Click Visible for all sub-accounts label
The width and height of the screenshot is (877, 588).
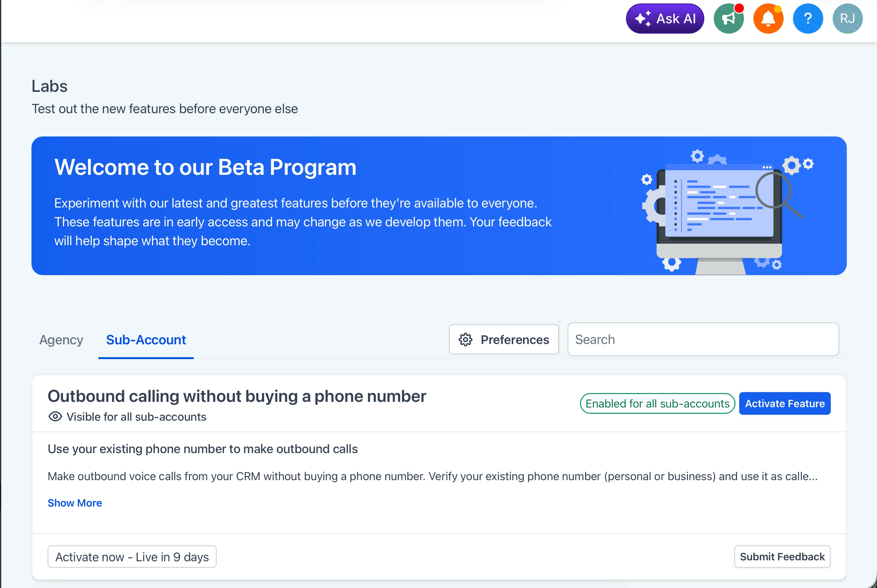point(137,417)
